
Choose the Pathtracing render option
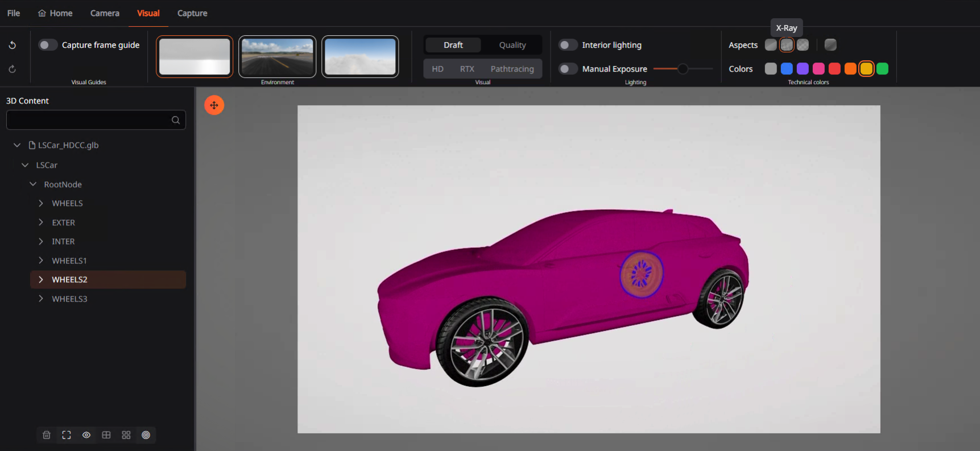coord(512,69)
